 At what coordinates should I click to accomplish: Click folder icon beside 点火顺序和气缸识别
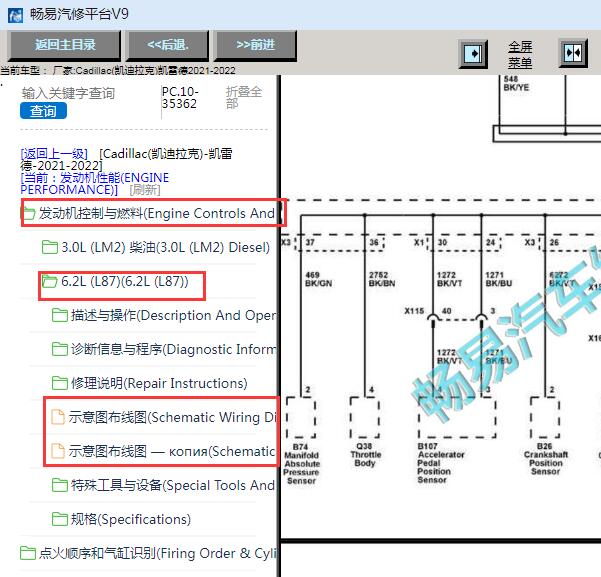28,553
